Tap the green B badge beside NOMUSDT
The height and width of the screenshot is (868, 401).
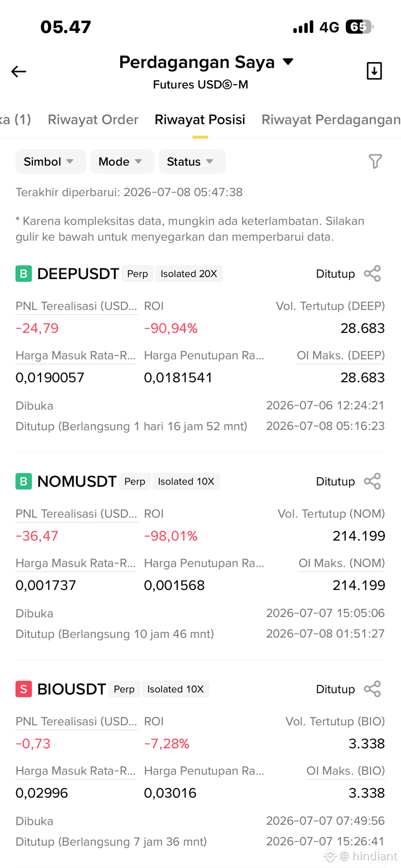pos(24,481)
